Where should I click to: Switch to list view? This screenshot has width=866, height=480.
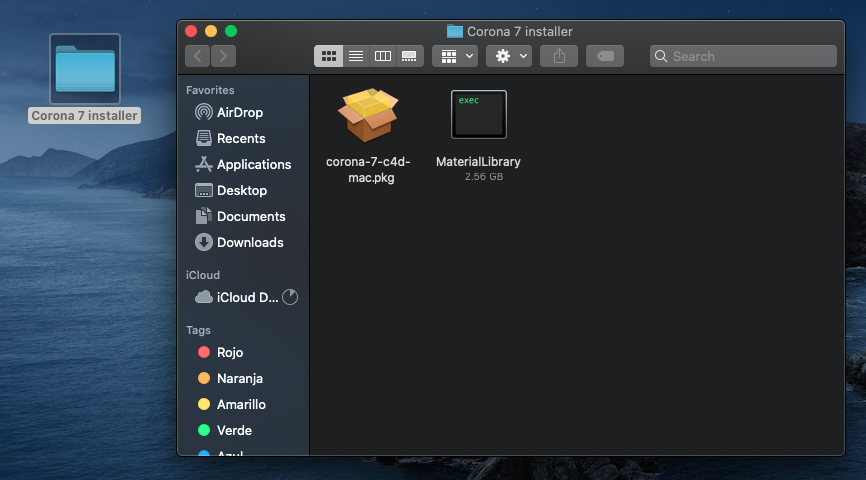pos(356,56)
